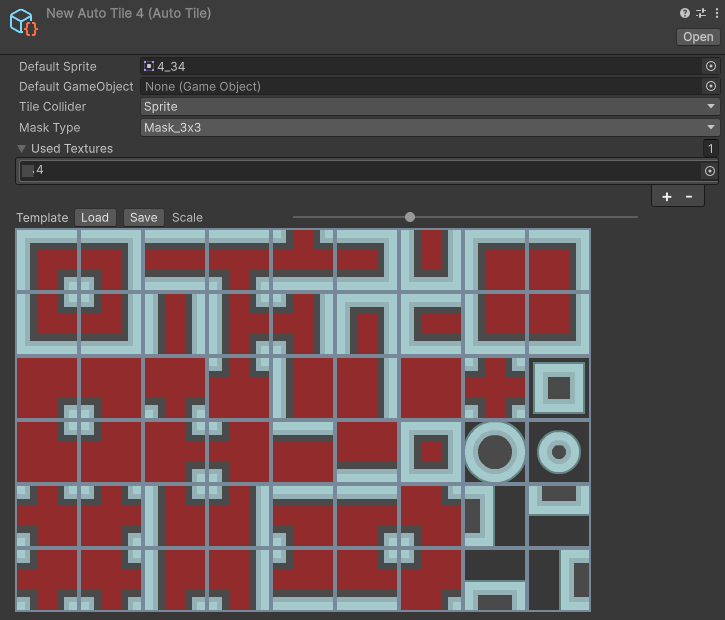This screenshot has width=725, height=620.
Task: Select the large ring tile in template
Action: (x=495, y=452)
